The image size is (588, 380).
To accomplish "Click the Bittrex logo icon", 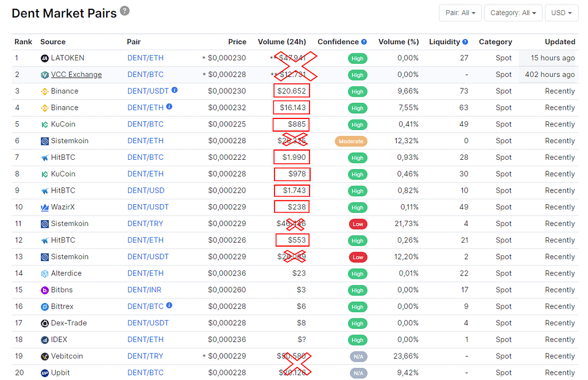I will click(x=45, y=307).
